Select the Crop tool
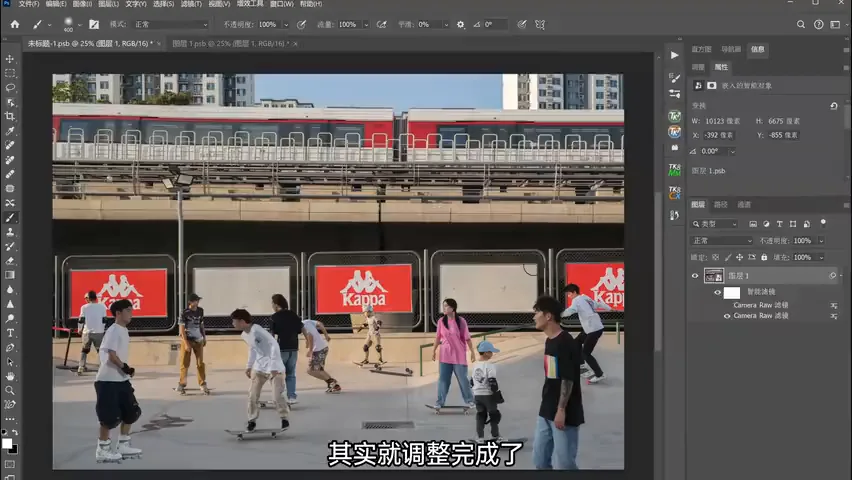This screenshot has width=852, height=480. tap(10, 116)
